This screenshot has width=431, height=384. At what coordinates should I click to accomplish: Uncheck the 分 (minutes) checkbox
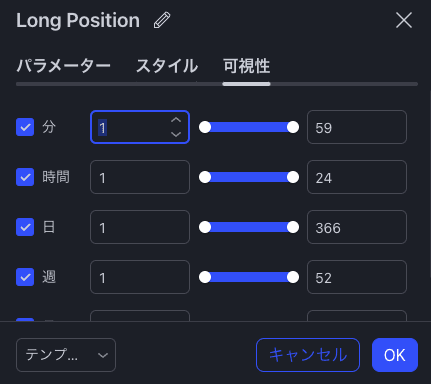25,127
